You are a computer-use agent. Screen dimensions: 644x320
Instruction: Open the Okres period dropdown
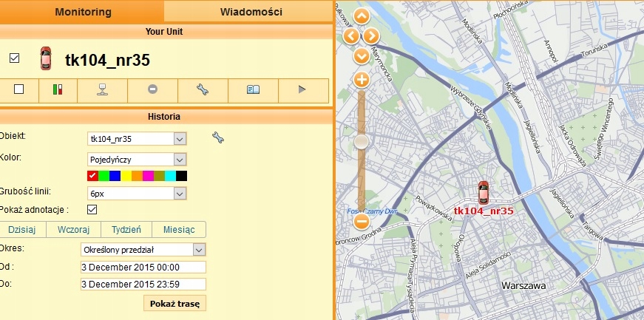199,250
